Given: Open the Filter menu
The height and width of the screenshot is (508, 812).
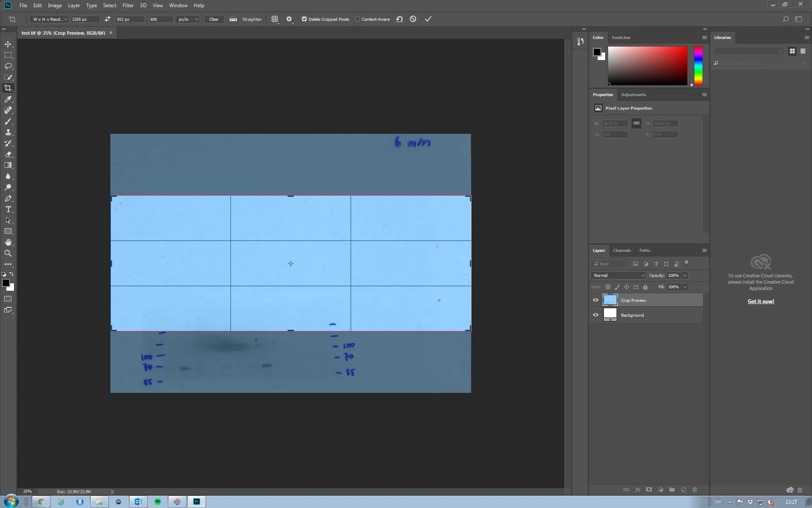Looking at the screenshot, I should (x=128, y=6).
